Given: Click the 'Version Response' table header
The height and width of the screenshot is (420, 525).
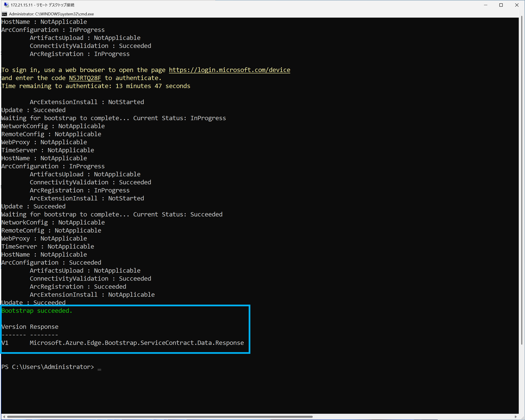Looking at the screenshot, I should point(30,327).
